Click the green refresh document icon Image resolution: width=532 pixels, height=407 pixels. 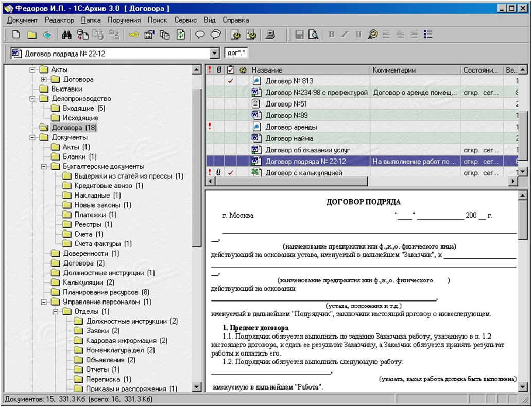click(180, 34)
